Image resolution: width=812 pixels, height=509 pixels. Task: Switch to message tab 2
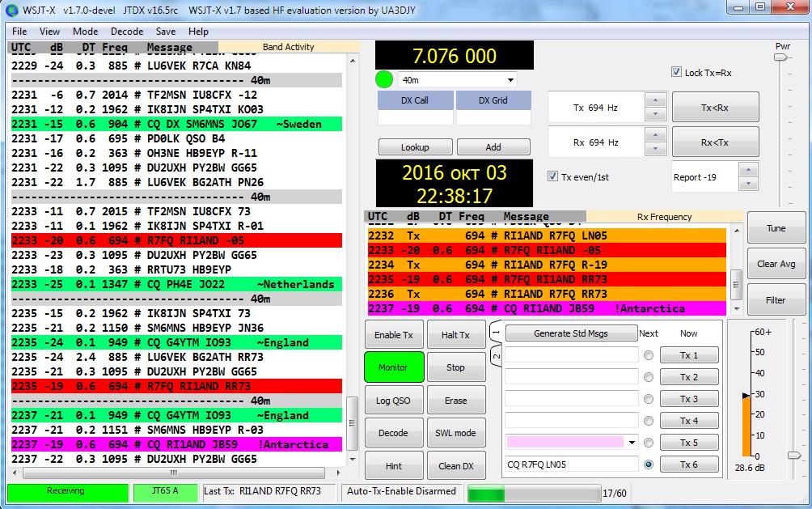coord(496,354)
